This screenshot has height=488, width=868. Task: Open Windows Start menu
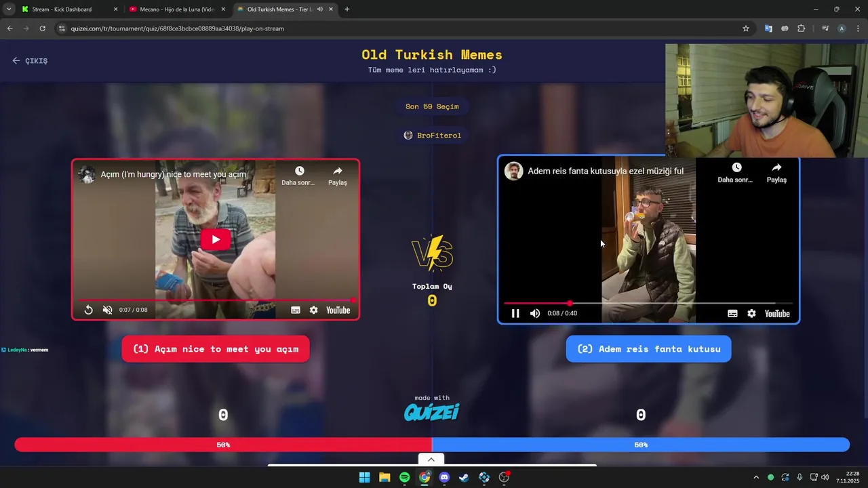[x=364, y=477]
